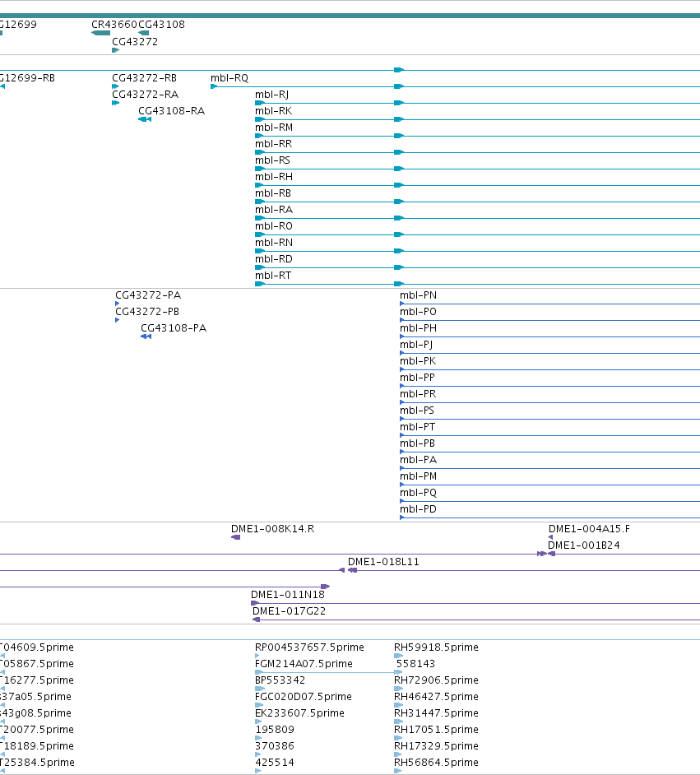This screenshot has width=700, height=775.
Task: Select transcript CG43108-RA
Action: 171,111
